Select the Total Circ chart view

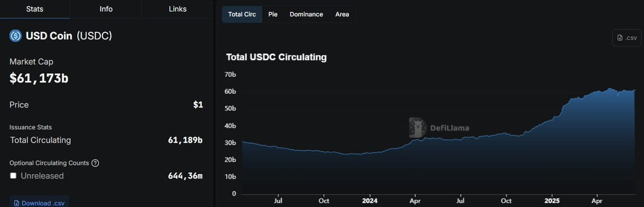[x=242, y=15]
